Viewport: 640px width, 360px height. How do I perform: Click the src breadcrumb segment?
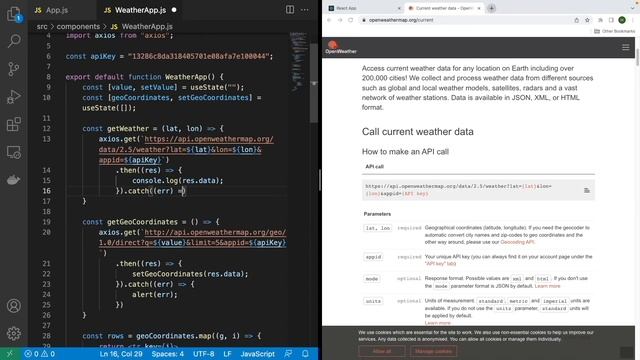(x=42, y=27)
